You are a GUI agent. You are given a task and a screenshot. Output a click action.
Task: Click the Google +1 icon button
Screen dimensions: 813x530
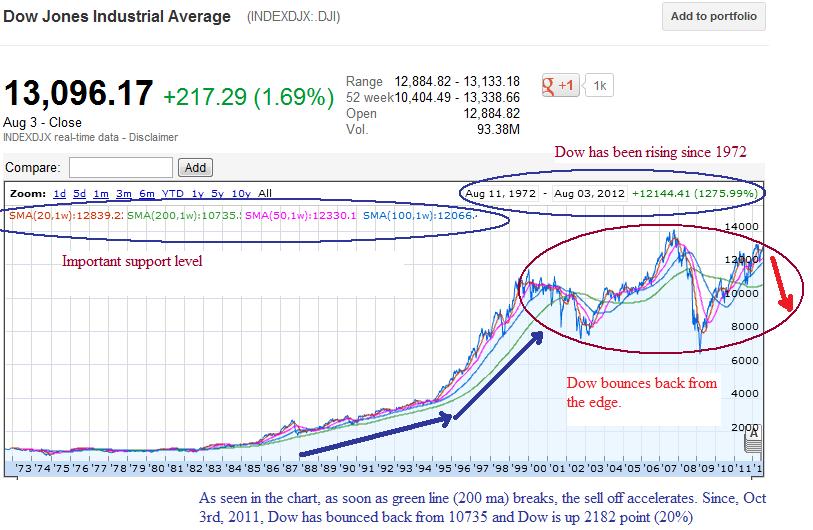pyautogui.click(x=559, y=86)
